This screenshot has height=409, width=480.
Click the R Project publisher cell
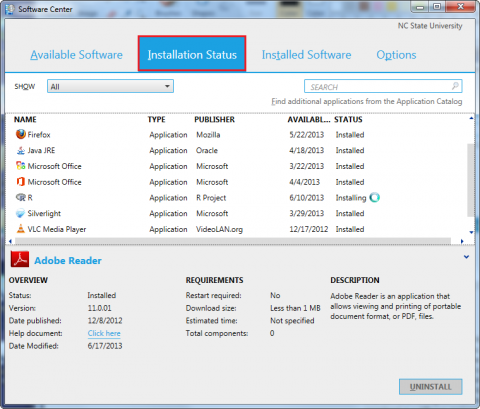[211, 198]
